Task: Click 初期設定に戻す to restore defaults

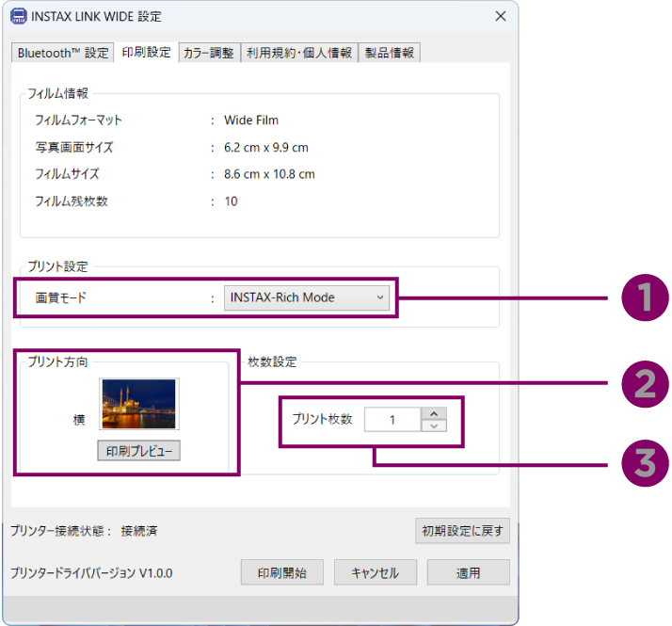Action: click(462, 531)
